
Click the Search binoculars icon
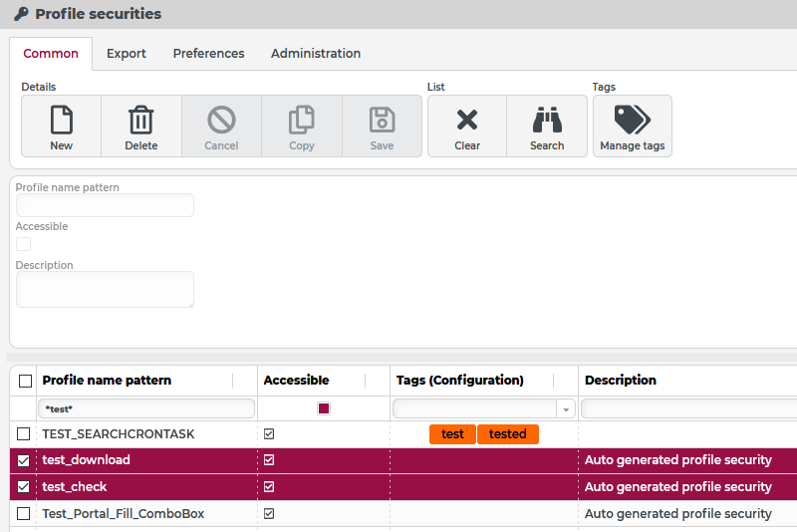pos(547,121)
